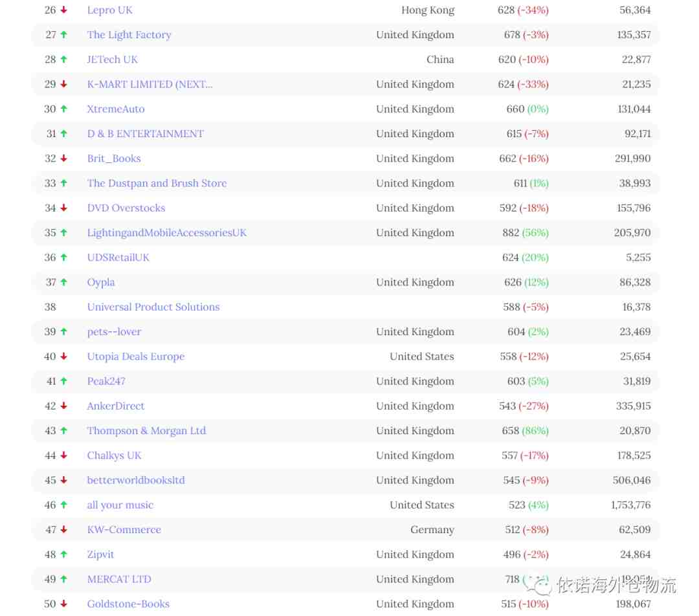The width and height of the screenshot is (699, 616).
Task: Click the all your music seller link
Action: tap(120, 505)
